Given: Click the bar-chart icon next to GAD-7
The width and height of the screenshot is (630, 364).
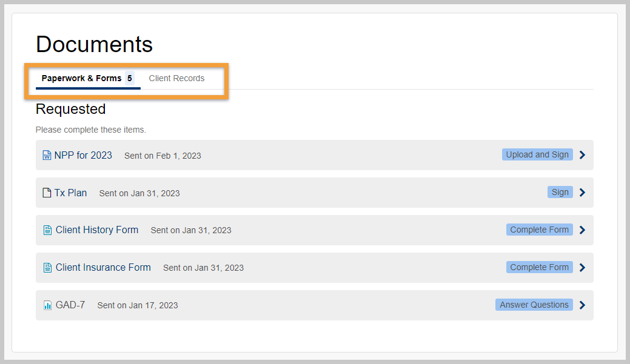Looking at the screenshot, I should click(x=47, y=305).
